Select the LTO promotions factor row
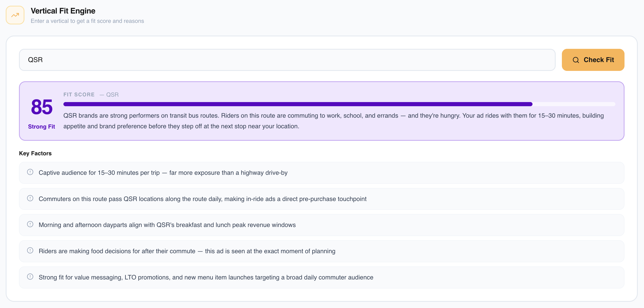644x308 pixels. pos(322,278)
